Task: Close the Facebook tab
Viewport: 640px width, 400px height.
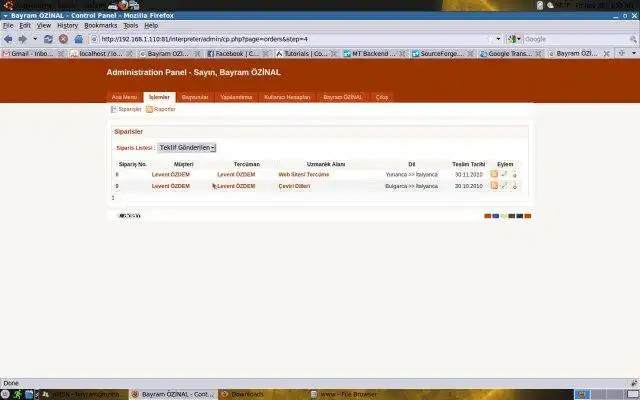Action: pos(266,53)
